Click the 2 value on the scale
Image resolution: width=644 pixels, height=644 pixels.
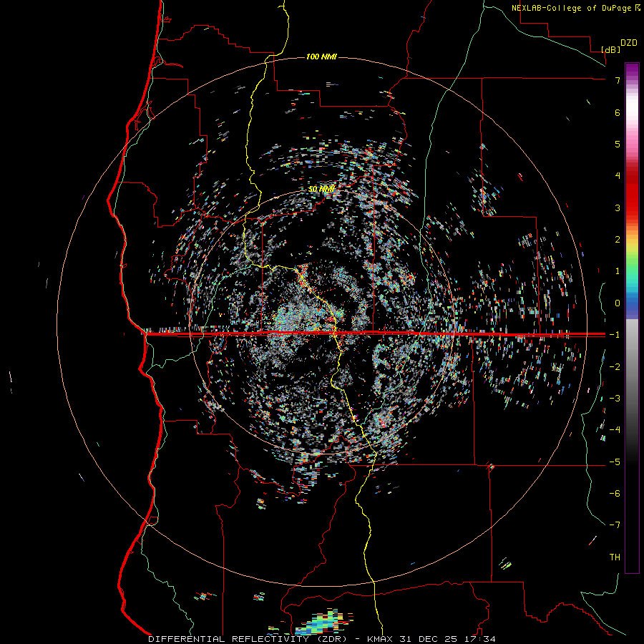[618, 240]
